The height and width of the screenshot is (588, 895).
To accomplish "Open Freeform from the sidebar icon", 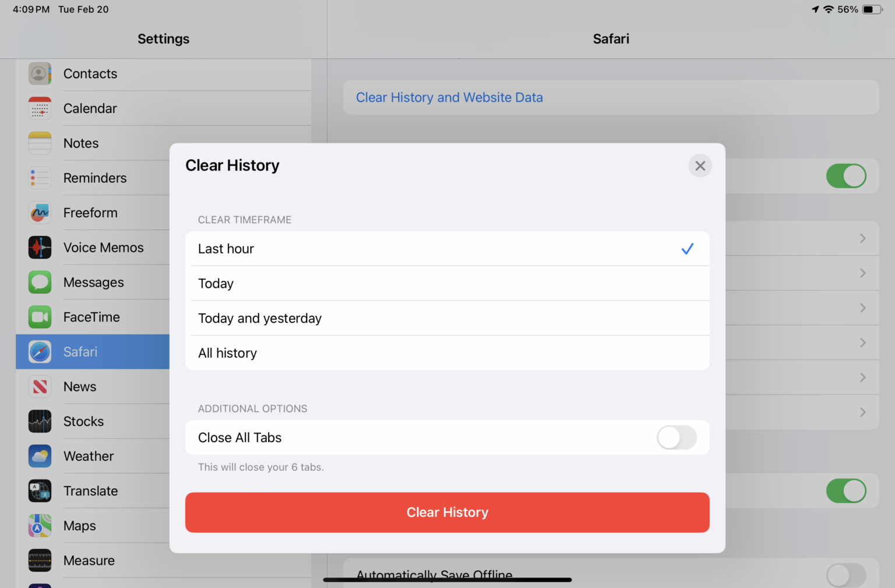I will (40, 213).
